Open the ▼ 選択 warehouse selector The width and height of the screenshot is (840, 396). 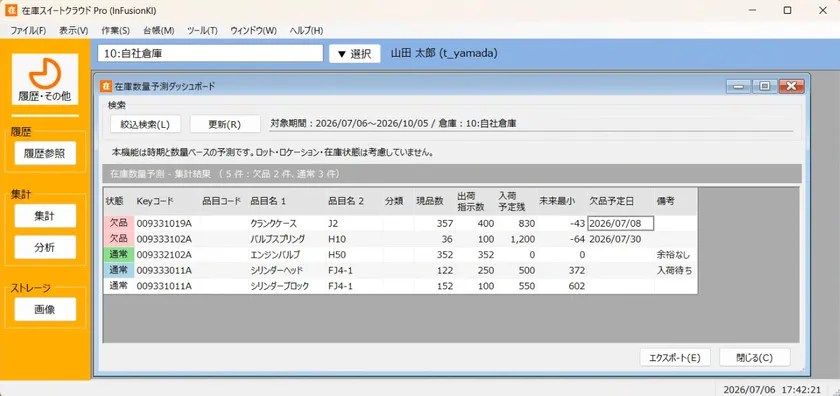coord(355,54)
